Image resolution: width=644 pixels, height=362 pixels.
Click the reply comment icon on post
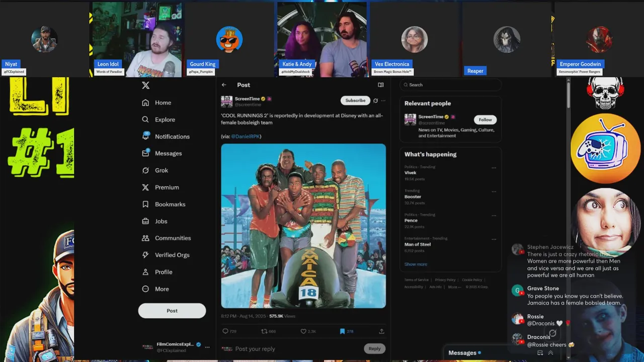pyautogui.click(x=225, y=331)
